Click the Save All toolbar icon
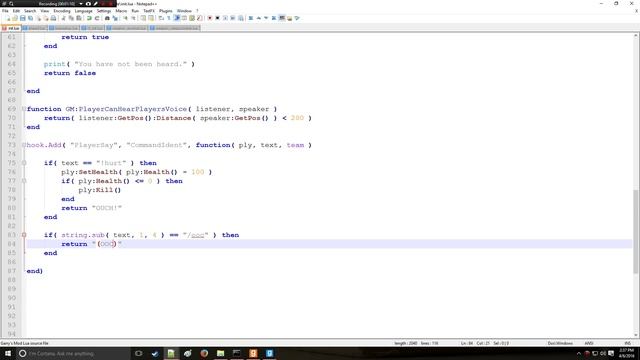The image size is (640, 360). (x=31, y=18)
